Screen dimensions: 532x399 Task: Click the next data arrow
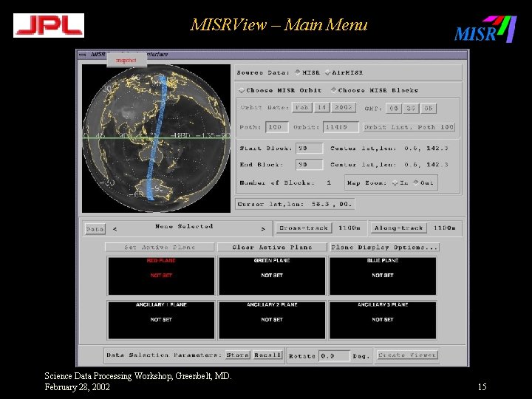[263, 229]
